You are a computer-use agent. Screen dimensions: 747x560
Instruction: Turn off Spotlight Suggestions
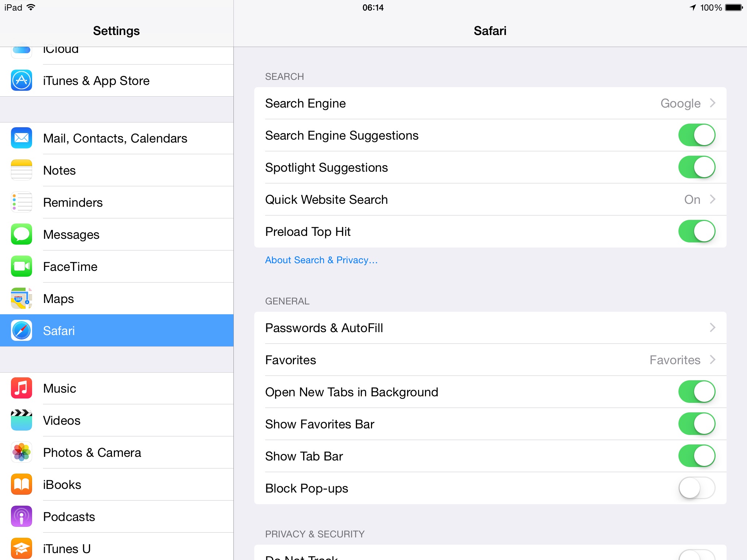pyautogui.click(x=696, y=167)
